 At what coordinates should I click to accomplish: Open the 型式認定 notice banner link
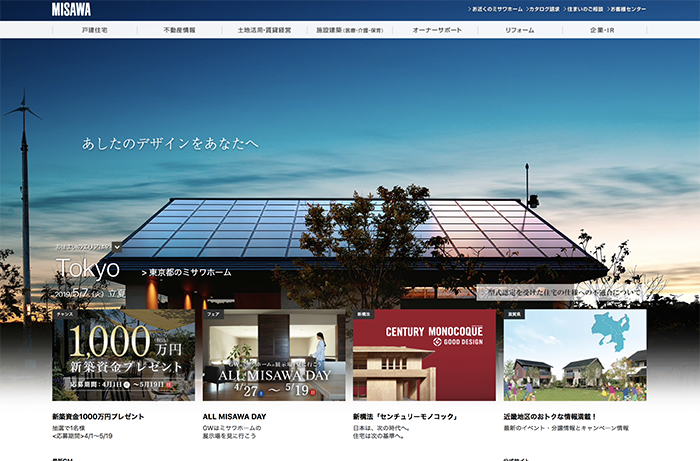click(x=562, y=293)
